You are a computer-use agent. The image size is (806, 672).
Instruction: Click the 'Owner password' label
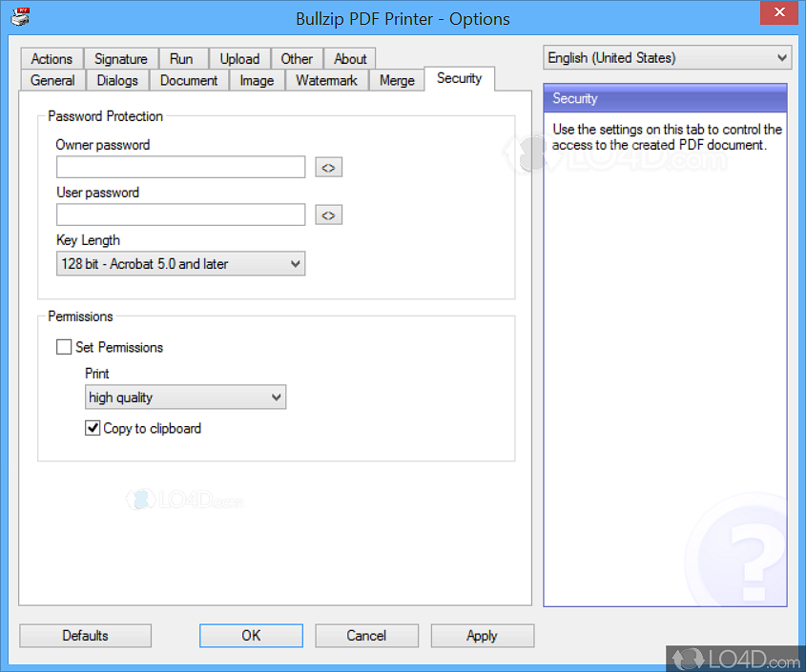point(103,145)
